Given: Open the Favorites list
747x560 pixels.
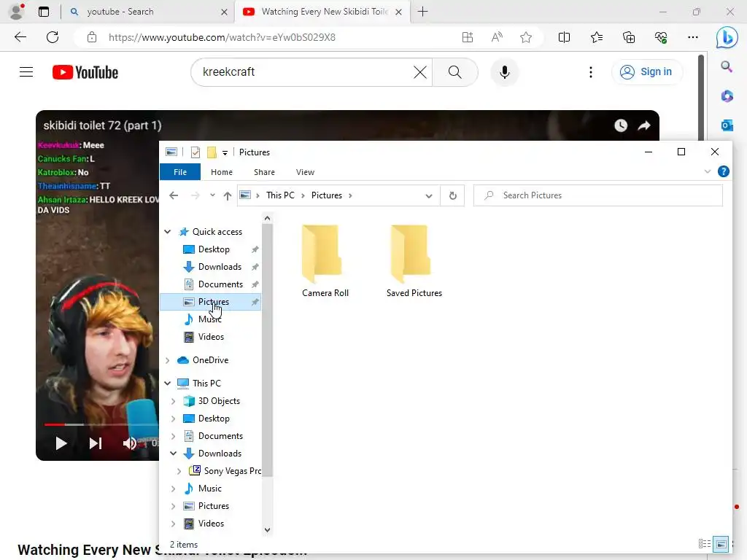Looking at the screenshot, I should (597, 37).
